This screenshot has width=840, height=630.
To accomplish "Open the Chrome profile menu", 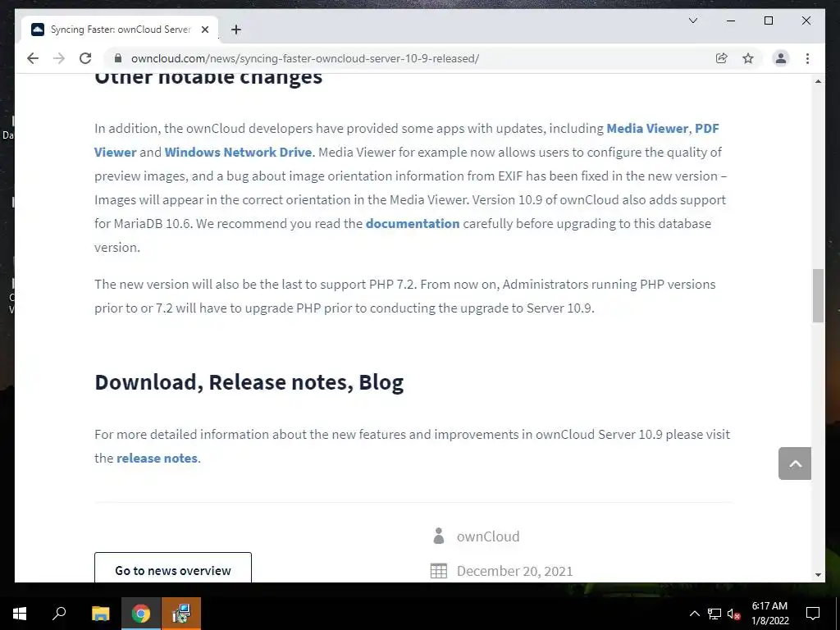I will 781,58.
